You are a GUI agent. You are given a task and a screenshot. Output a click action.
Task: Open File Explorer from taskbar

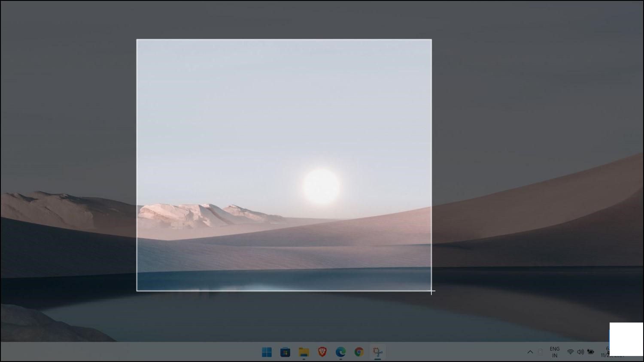coord(304,352)
